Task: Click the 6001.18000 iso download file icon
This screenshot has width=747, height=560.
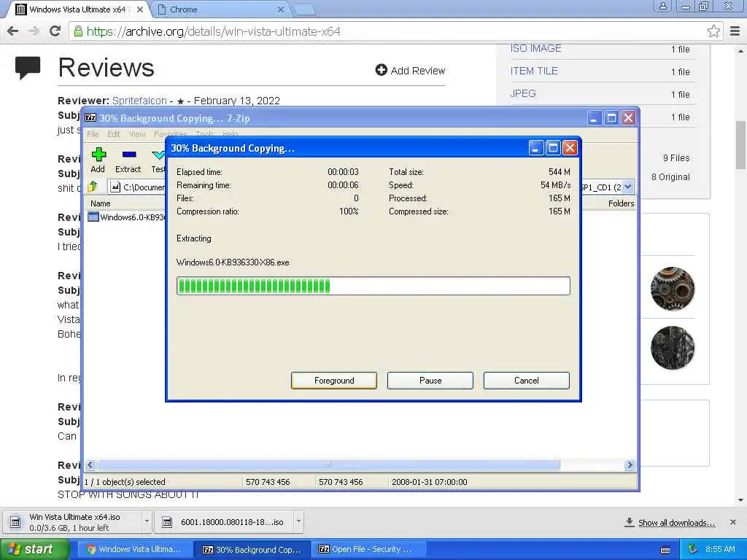Action: [167, 522]
